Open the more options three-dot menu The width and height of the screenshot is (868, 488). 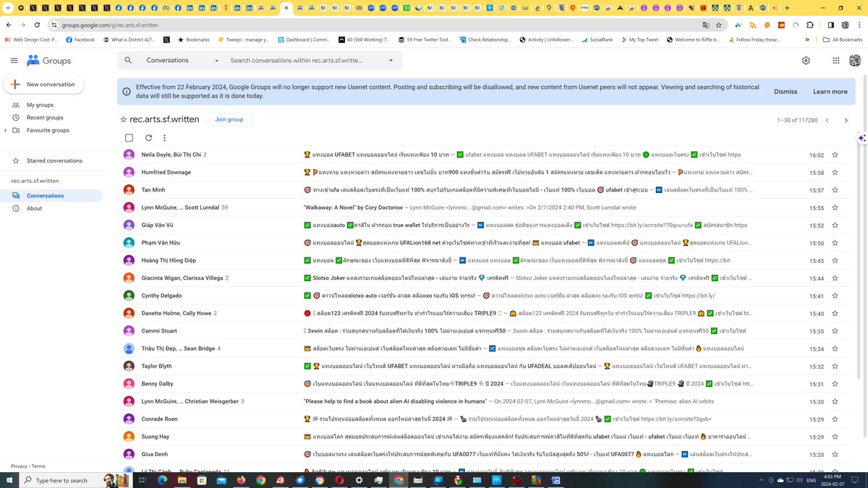click(164, 137)
